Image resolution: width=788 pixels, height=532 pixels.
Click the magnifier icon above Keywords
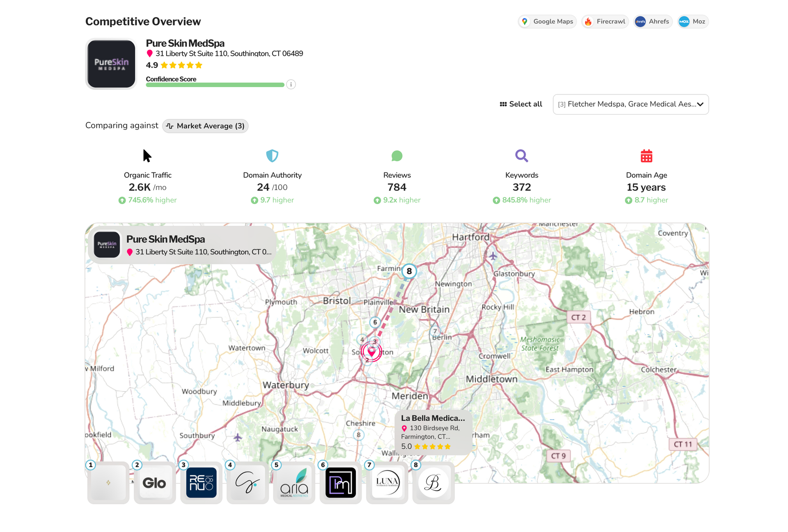521,156
